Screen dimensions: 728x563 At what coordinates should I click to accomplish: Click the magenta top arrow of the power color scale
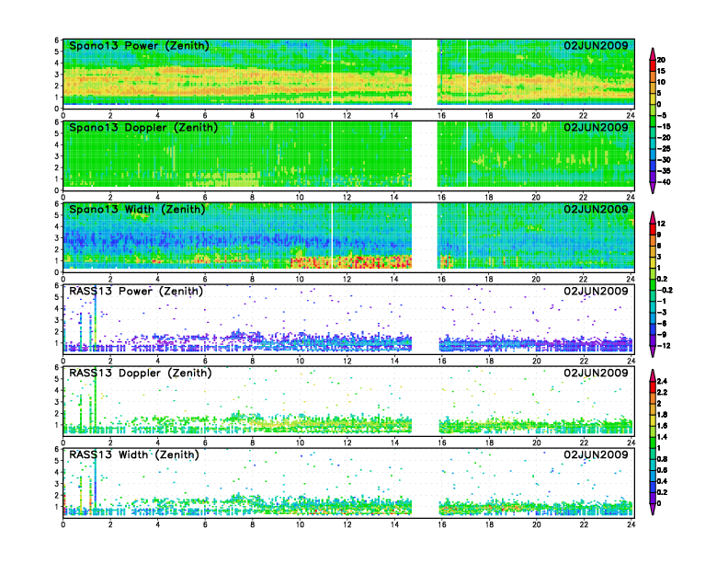coord(653,52)
